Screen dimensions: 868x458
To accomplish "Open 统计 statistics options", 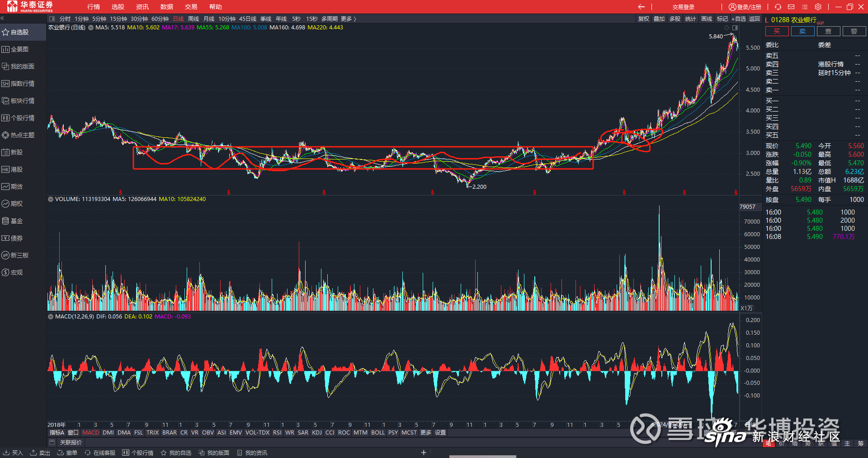I will click(690, 19).
